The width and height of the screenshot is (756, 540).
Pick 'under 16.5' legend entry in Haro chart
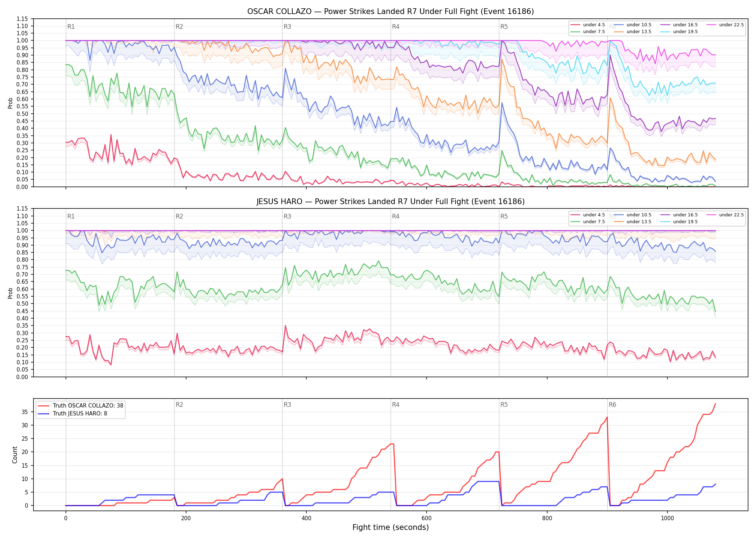pyautogui.click(x=679, y=215)
